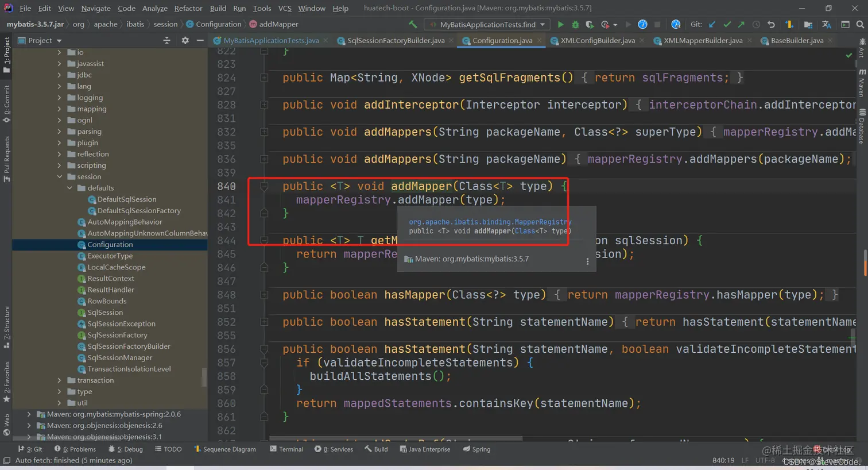Open the Favorites tool window

click(x=7, y=382)
